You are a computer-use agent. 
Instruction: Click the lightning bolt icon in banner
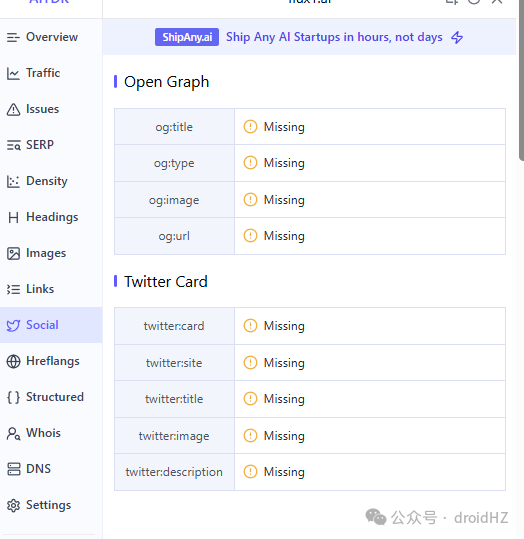coord(457,37)
